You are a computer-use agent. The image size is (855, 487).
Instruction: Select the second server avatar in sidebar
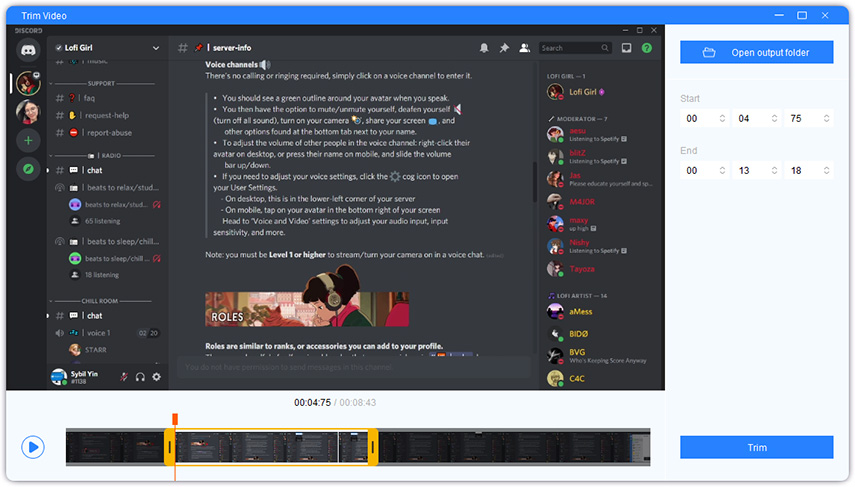coord(28,112)
